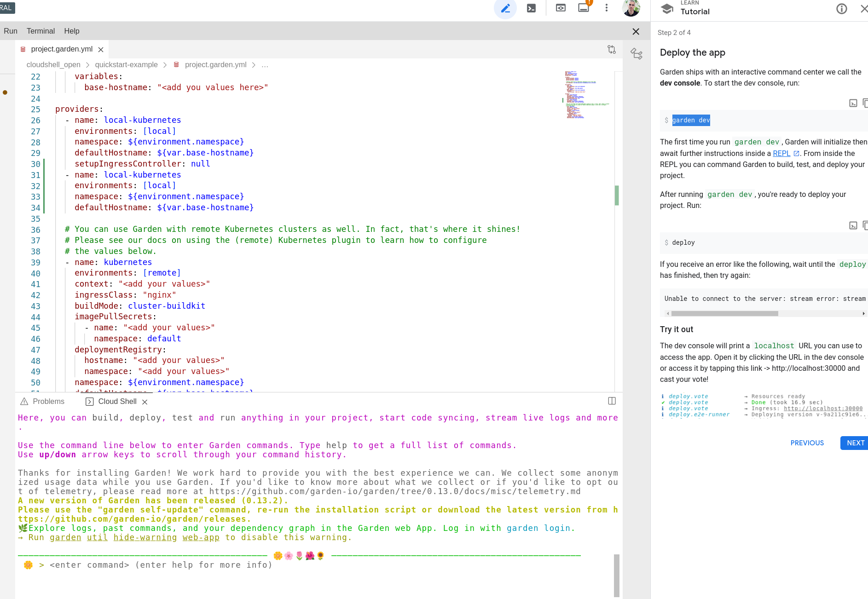Click the compare changes icon on the tab bar
The height and width of the screenshot is (599, 868).
611,49
